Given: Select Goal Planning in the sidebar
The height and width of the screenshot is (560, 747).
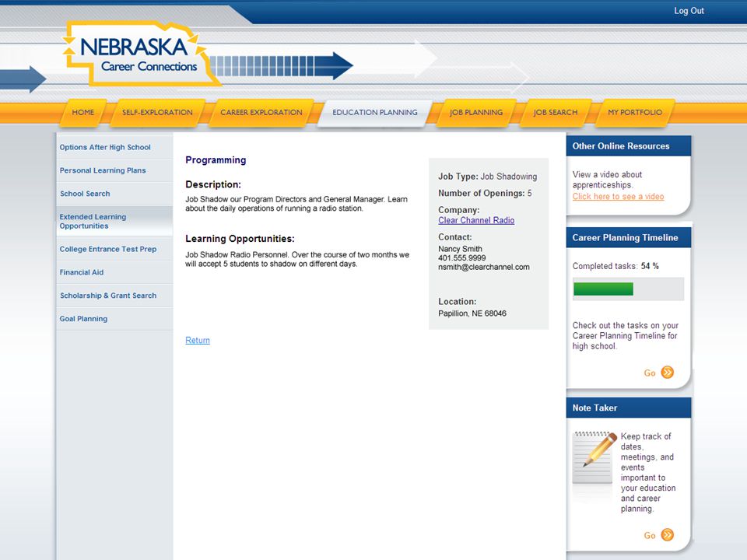Looking at the screenshot, I should tap(114, 319).
